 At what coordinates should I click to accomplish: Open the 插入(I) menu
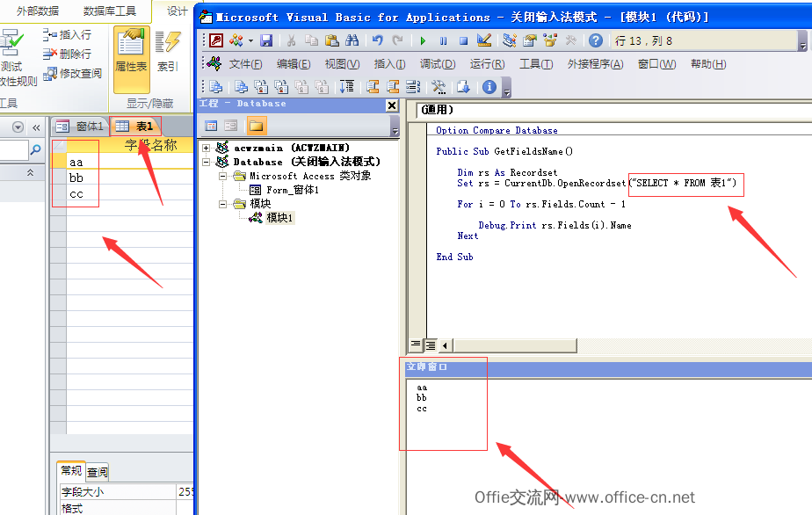click(389, 64)
